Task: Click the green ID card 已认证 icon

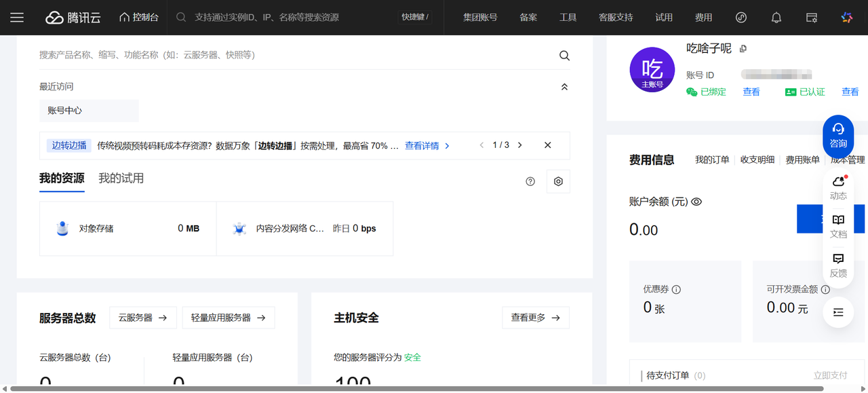Action: pyautogui.click(x=791, y=92)
